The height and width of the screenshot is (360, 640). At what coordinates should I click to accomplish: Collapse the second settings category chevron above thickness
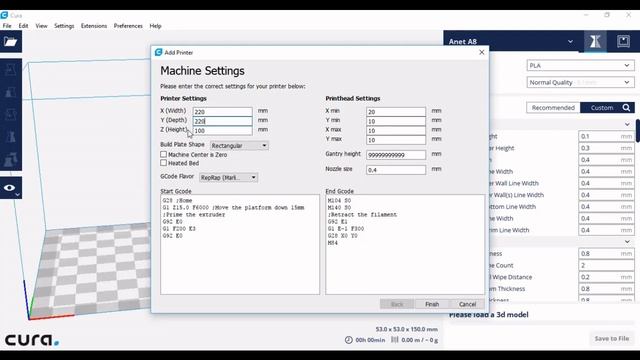627,242
